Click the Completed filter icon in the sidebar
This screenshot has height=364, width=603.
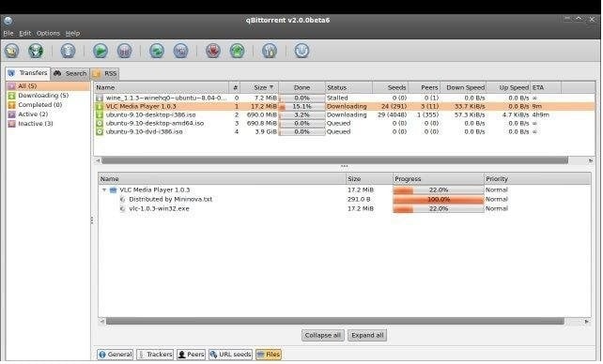click(12, 105)
